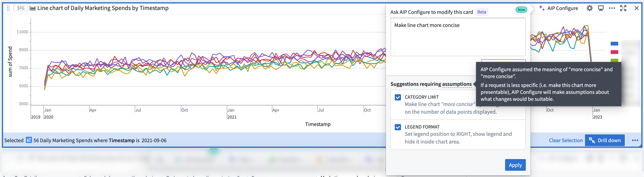Open card more options ellipsis

click(612, 8)
